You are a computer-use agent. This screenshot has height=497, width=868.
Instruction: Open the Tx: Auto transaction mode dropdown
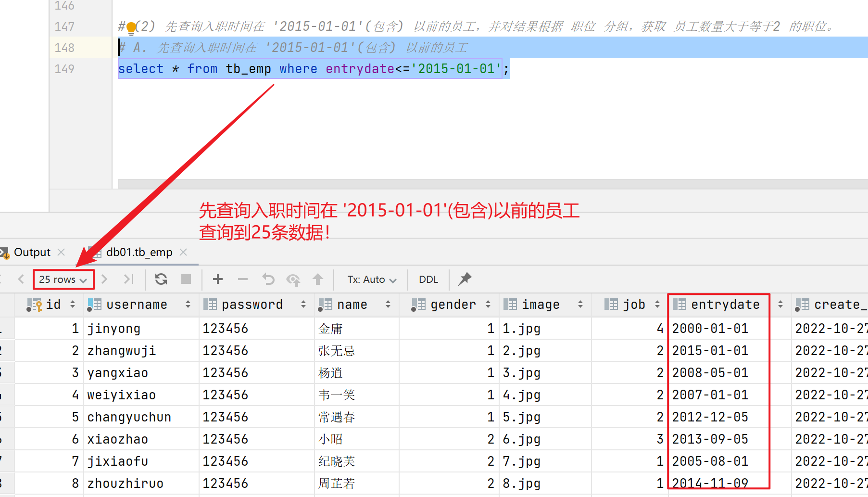[372, 280]
